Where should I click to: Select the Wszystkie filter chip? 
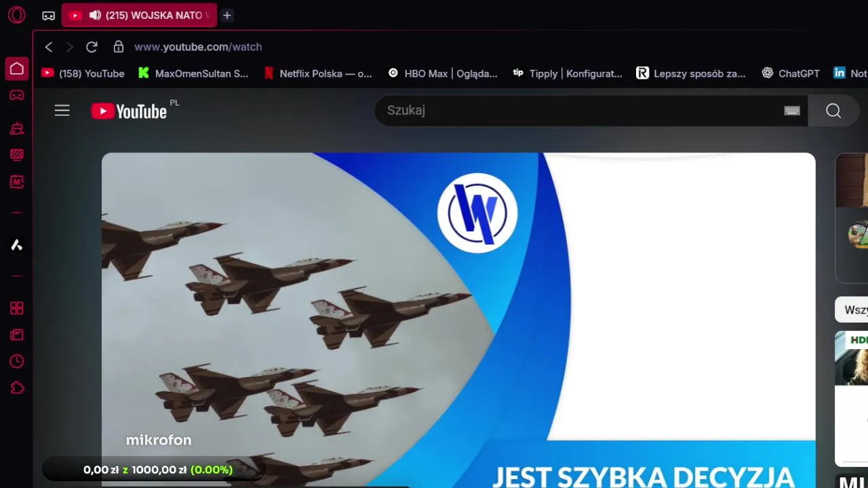click(x=852, y=310)
